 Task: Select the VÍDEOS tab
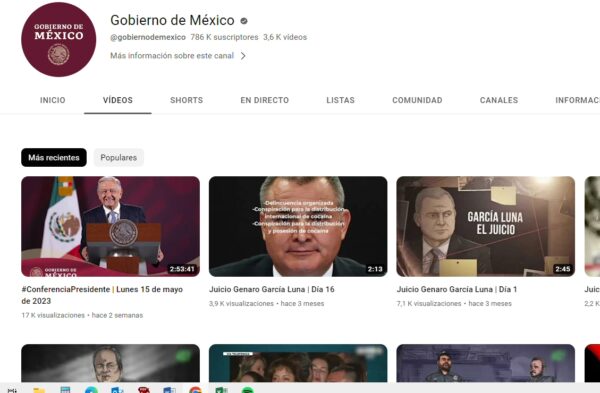(x=118, y=100)
